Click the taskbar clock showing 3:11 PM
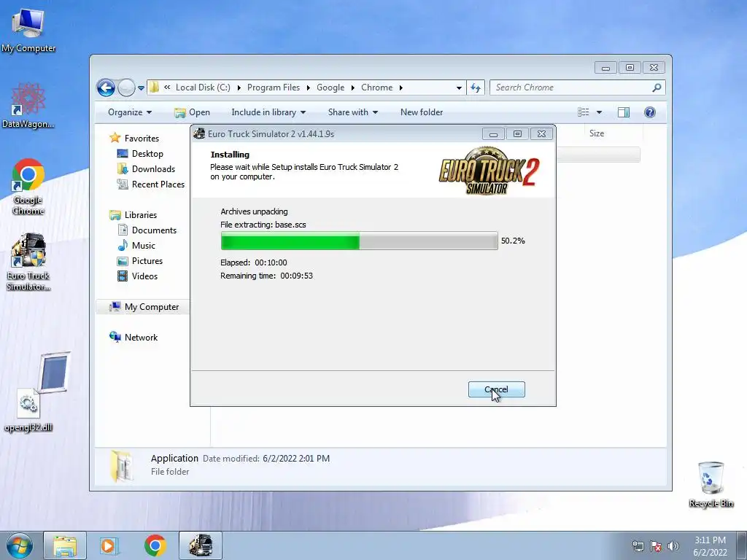 coord(710,546)
